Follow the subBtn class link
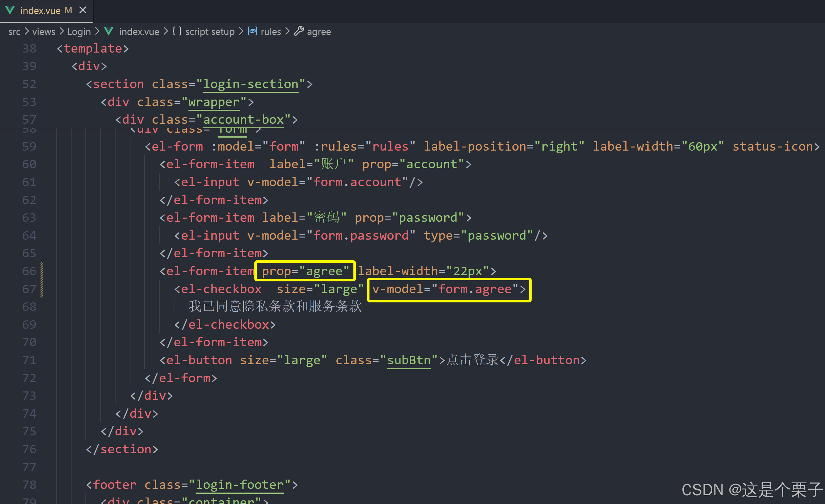This screenshot has width=825, height=504. pyautogui.click(x=408, y=360)
